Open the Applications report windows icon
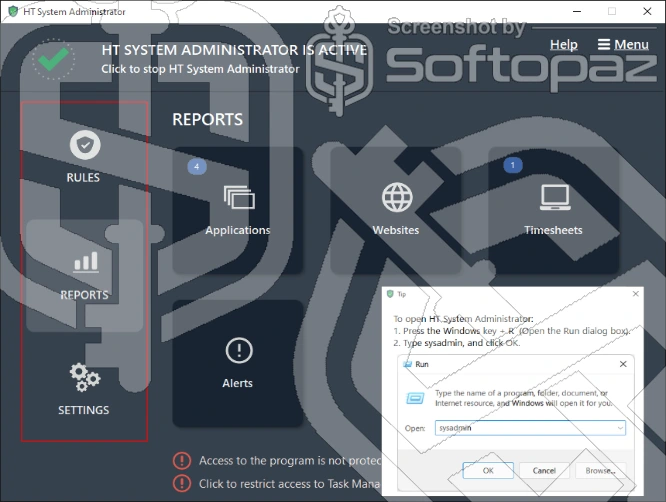 (x=239, y=197)
